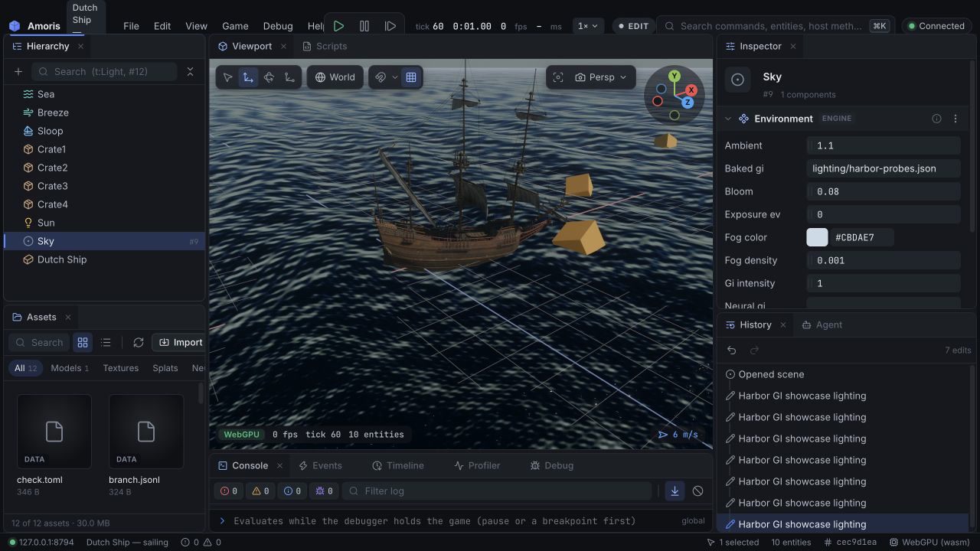980x551 pixels.
Task: Open the File menu
Action: tap(131, 26)
